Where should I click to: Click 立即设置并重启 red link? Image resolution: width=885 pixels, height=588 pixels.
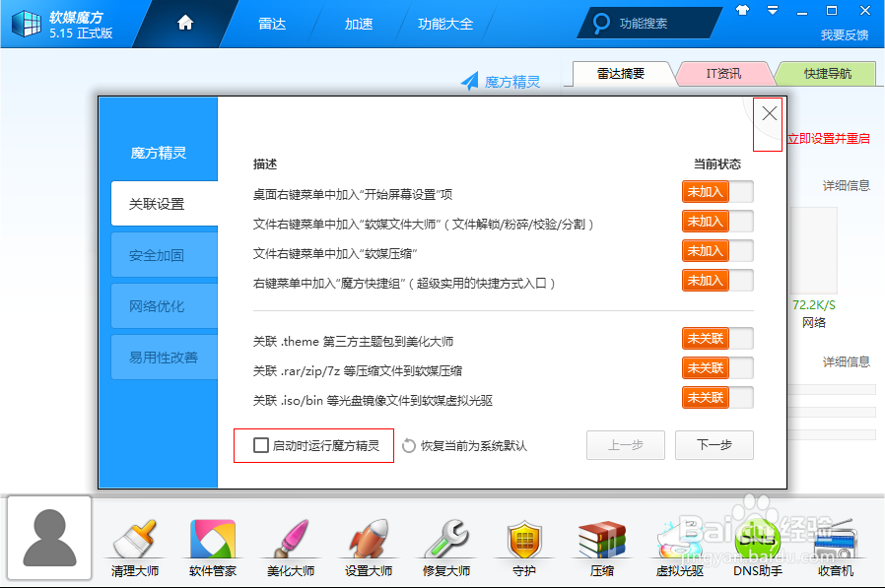(x=829, y=139)
